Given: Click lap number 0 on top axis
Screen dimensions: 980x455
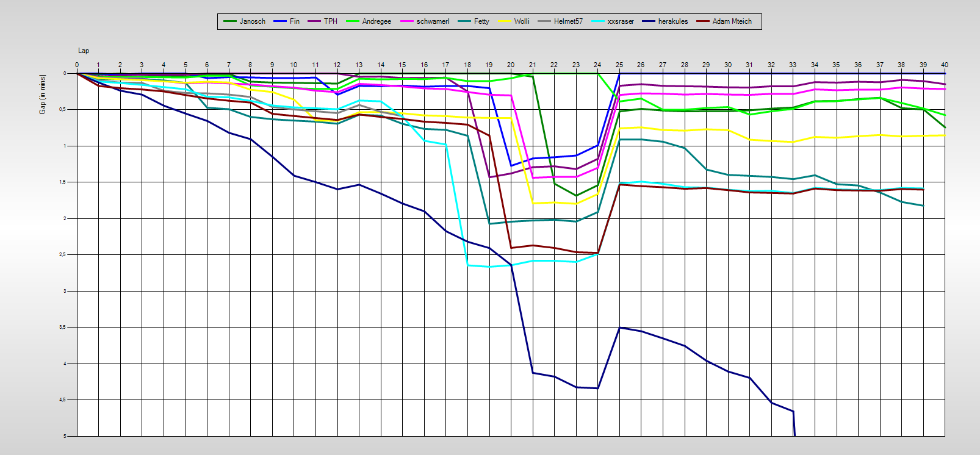Looking at the screenshot, I should pos(77,65).
